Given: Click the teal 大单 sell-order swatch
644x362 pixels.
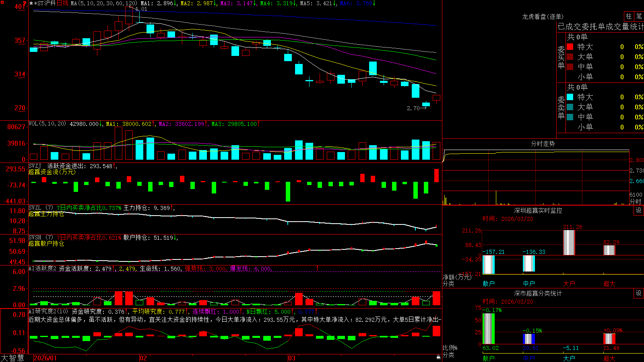Looking at the screenshot, I should [x=570, y=107].
